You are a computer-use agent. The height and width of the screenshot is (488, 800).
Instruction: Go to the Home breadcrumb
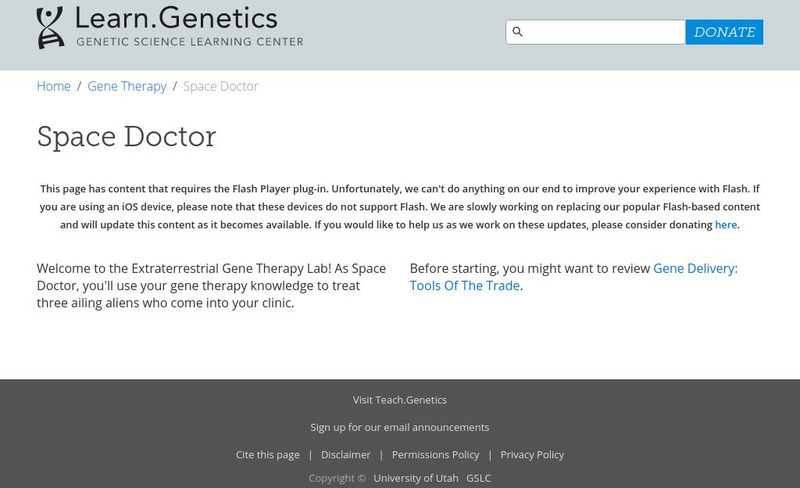coord(54,86)
